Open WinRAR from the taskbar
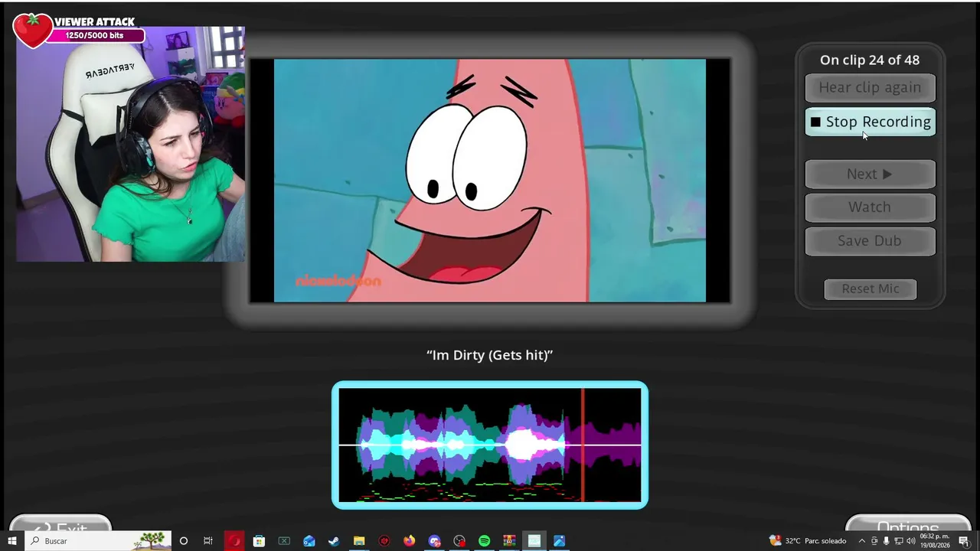The height and width of the screenshot is (551, 980). pos(509,541)
